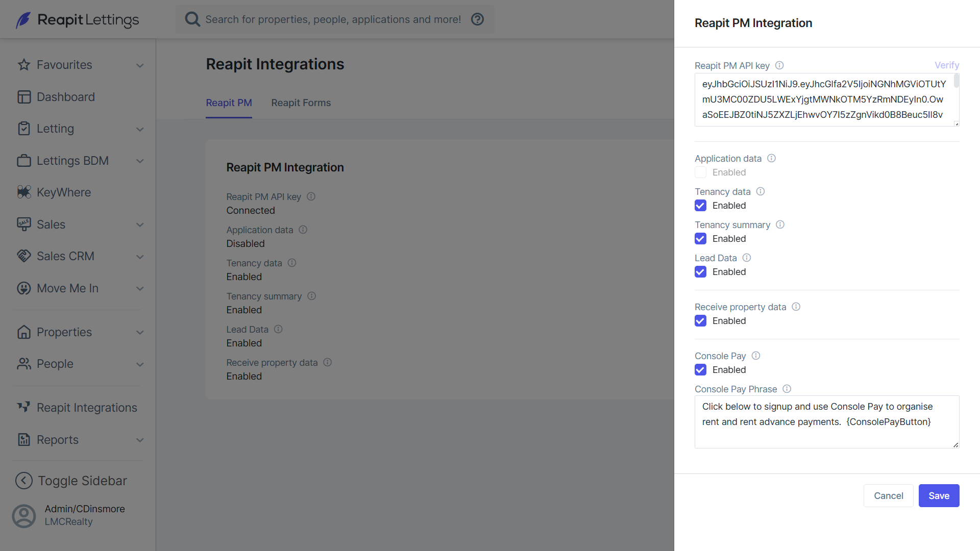The width and height of the screenshot is (980, 551).
Task: Expand the Properties chevron
Action: click(140, 333)
